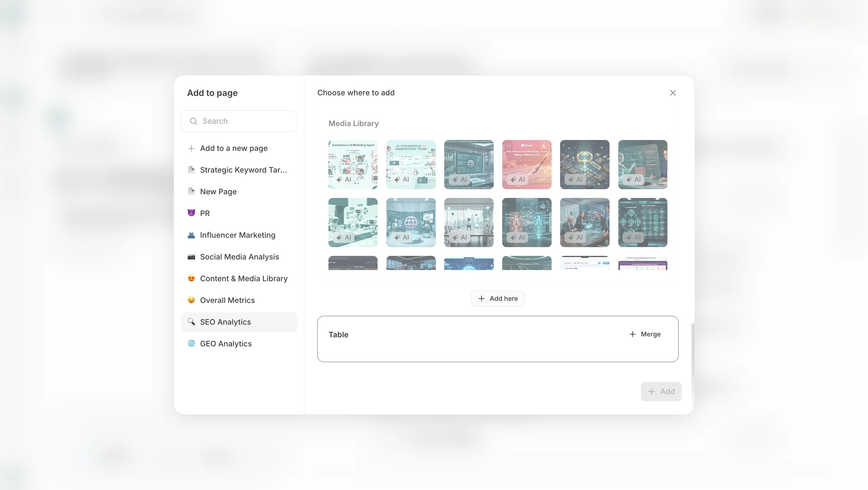Select the business meeting shield thumbnail
The image size is (868, 490).
(x=584, y=222)
